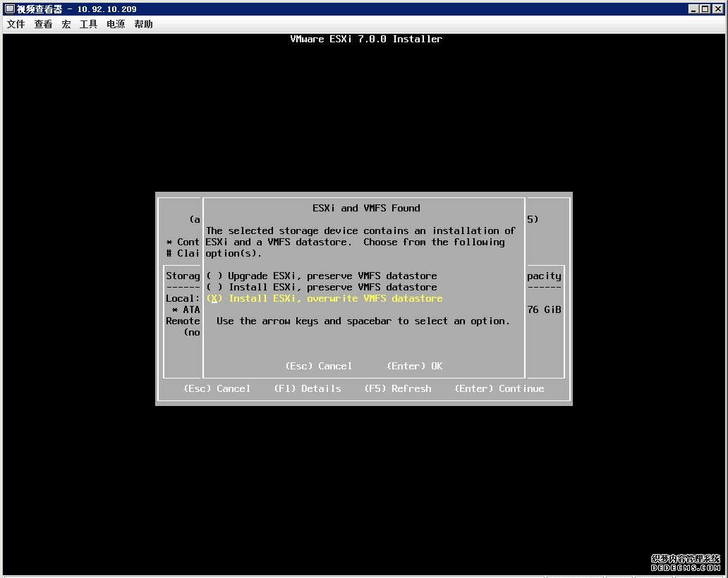Select the ATA disk entry in storage list
Image resolution: width=728 pixels, height=578 pixels.
pos(186,309)
